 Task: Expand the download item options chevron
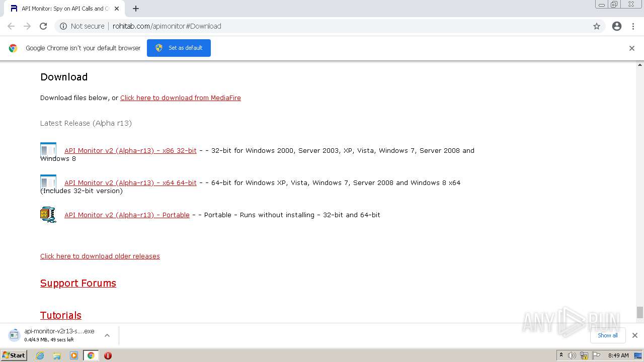pyautogui.click(x=107, y=335)
